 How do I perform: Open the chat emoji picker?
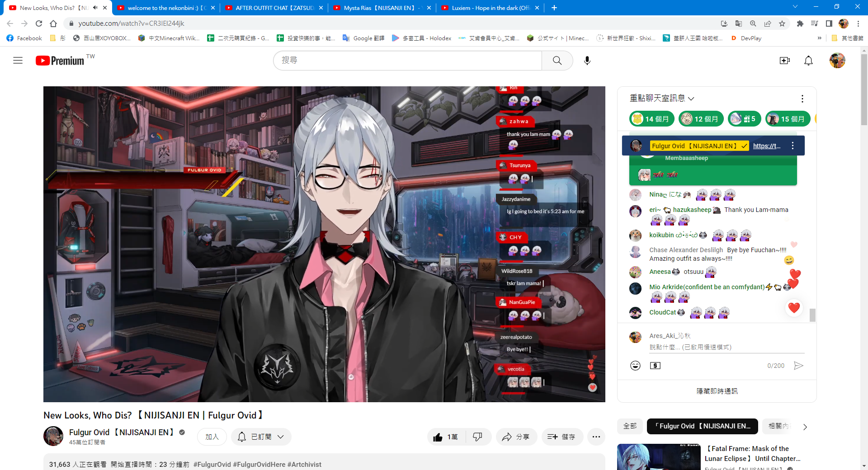(635, 366)
